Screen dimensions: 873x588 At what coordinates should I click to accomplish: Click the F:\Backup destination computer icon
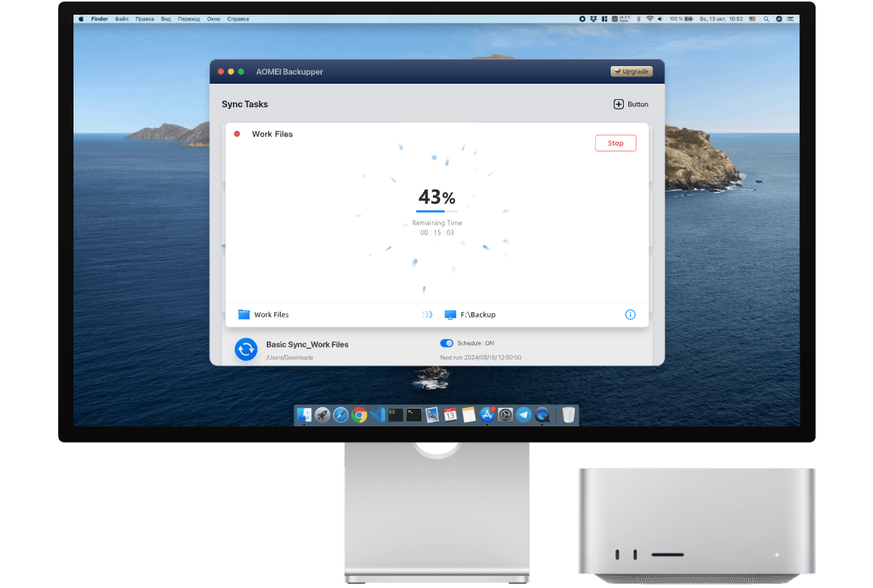450,315
